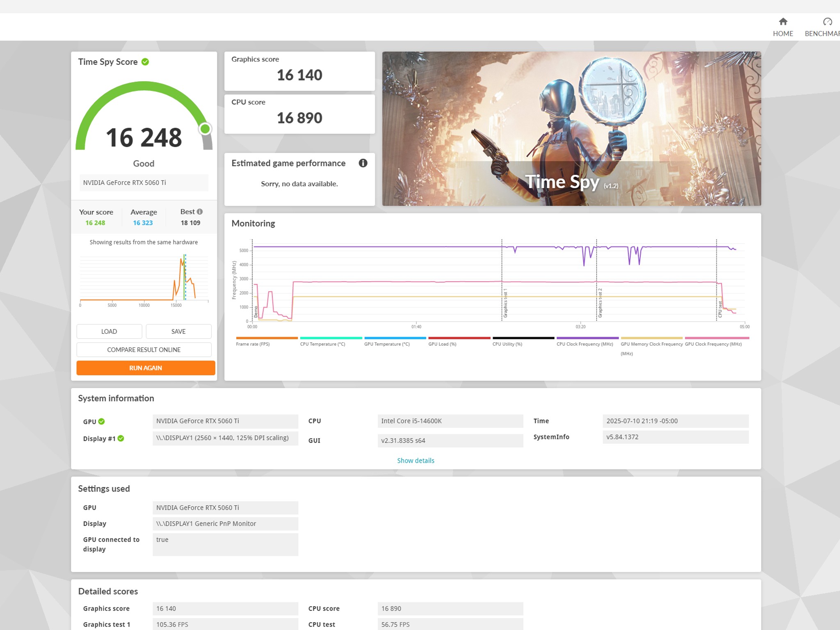Toggle Frame rate (FPS) legend in monitoring

[x=253, y=344]
